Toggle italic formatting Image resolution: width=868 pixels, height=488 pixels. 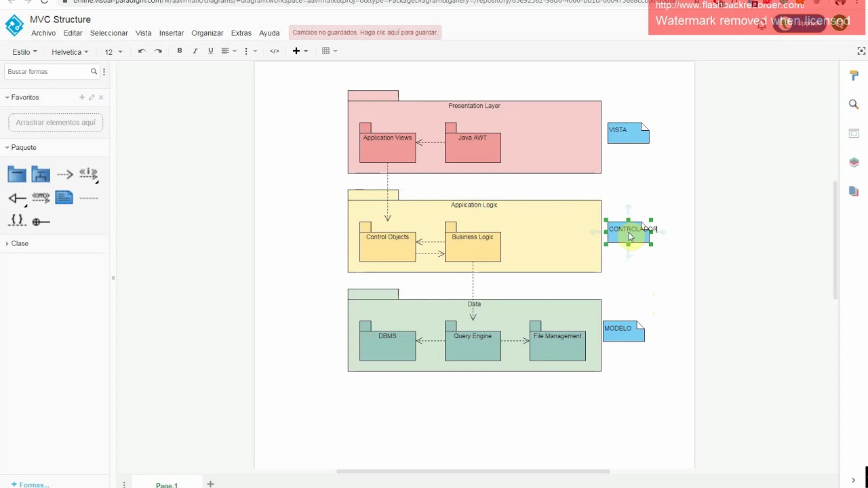[x=195, y=51]
